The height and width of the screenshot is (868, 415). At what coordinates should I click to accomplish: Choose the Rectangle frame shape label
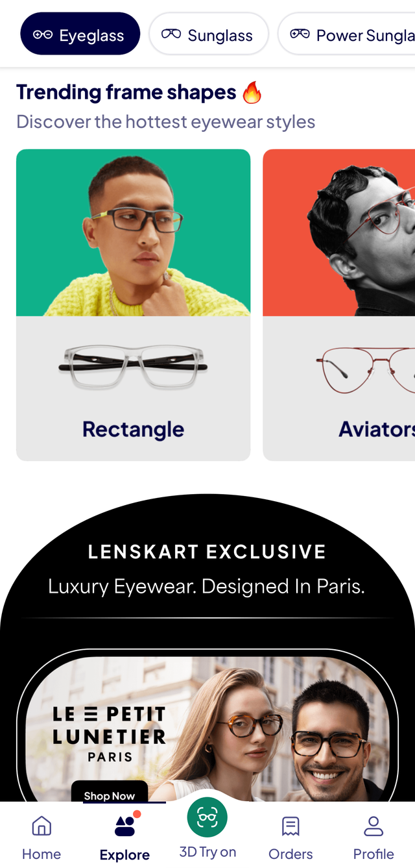click(x=133, y=429)
